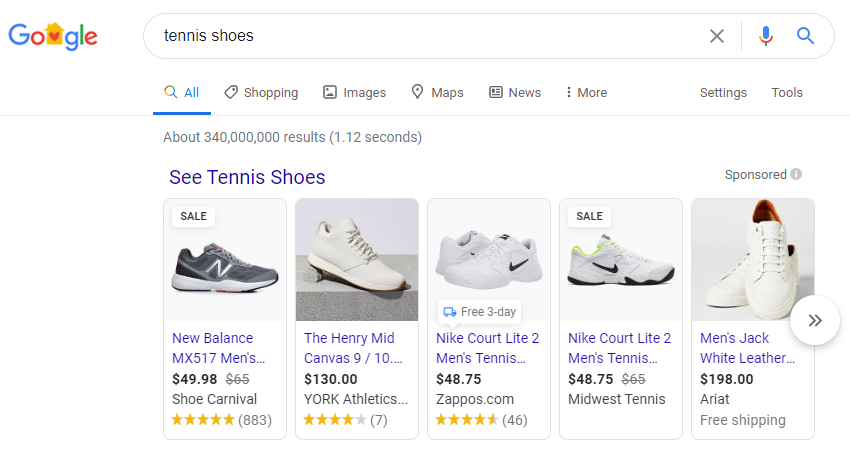Open search Tools
The width and height of the screenshot is (850, 457).
click(787, 93)
